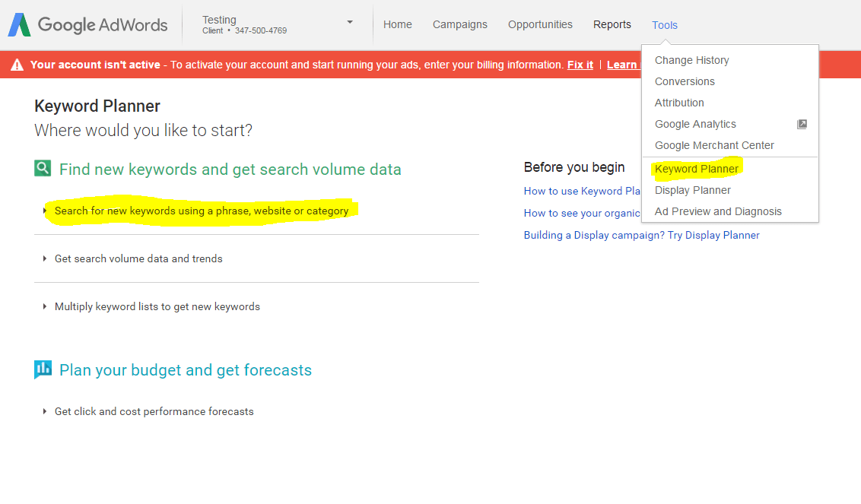Open Google Analytics from Tools menu
Image resolution: width=861 pixels, height=504 pixels.
(695, 124)
